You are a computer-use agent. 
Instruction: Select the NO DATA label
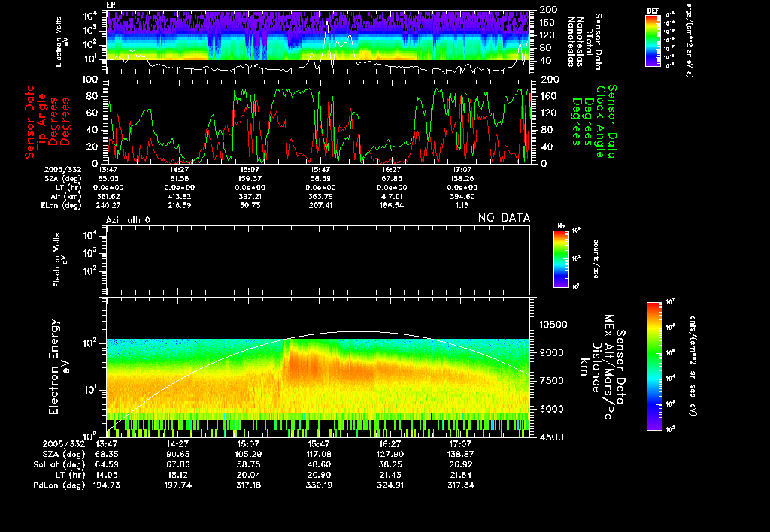(504, 218)
